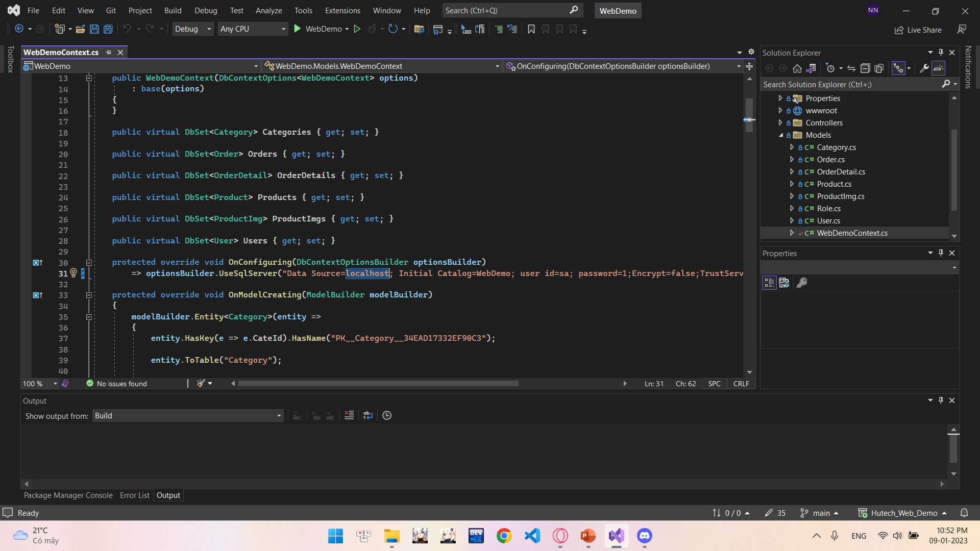Click Toggle Word Wrap icon in Output panel

click(368, 415)
